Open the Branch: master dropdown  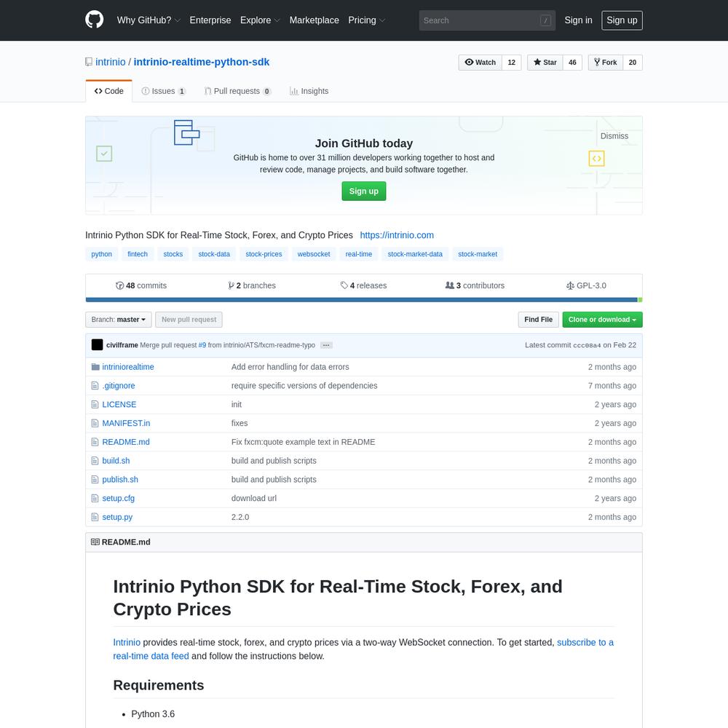(119, 320)
